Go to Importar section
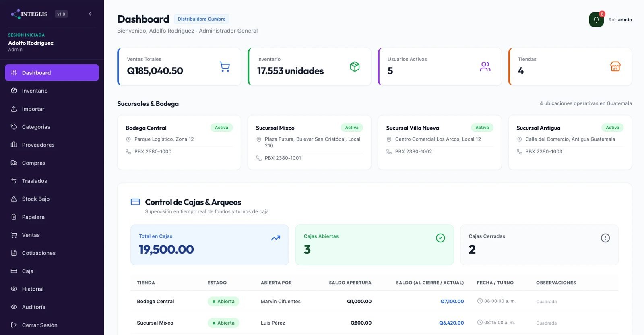Viewport: 644px width, 335px height. tap(52, 109)
